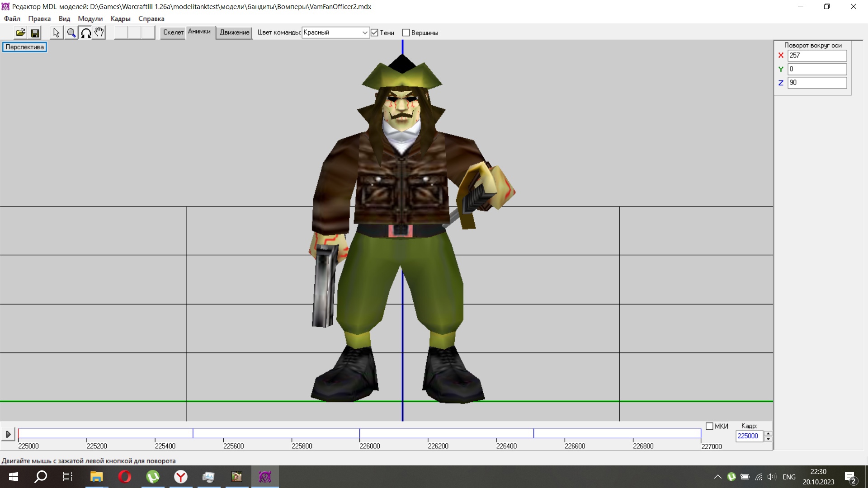Click the save floppy disk icon
The image size is (868, 488).
coord(35,33)
